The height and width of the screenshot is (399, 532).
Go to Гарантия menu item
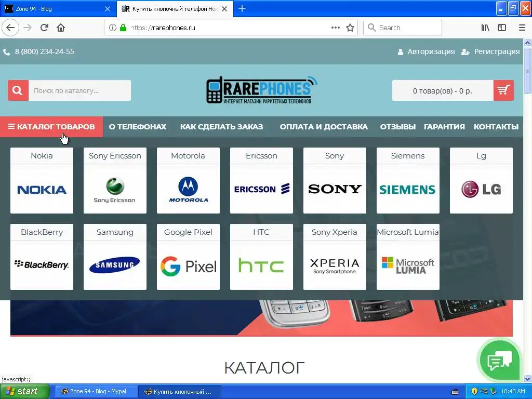coord(444,127)
